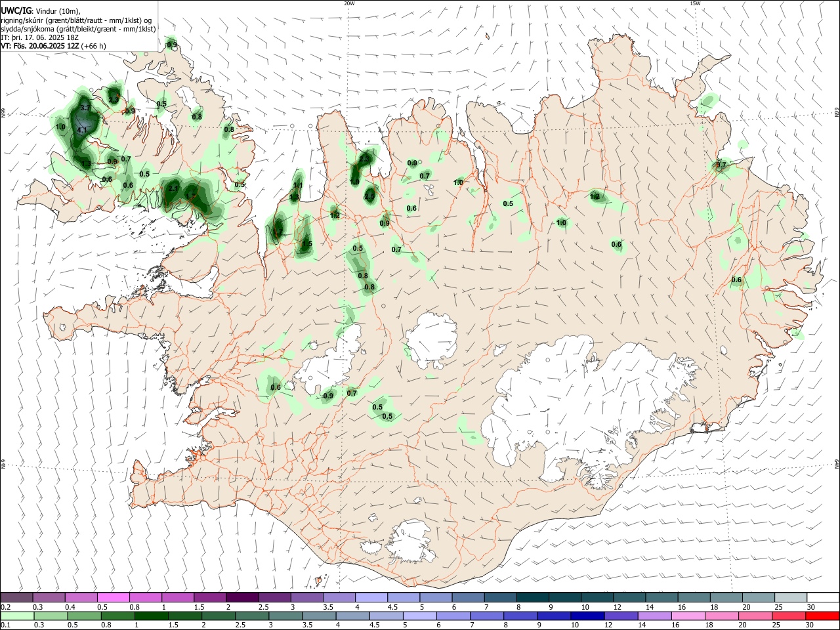This screenshot has width=840, height=630.
Task: Click the 0.2 label of the upper legend
Action: pyautogui.click(x=5, y=607)
